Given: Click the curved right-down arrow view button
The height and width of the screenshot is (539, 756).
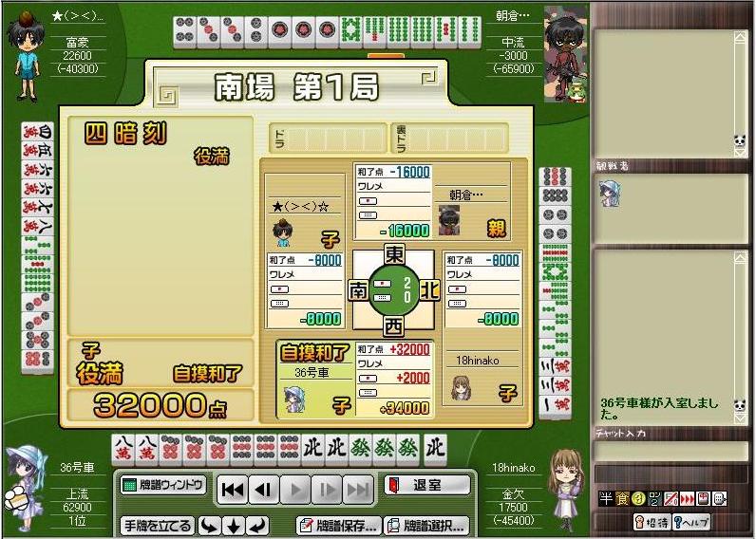Looking at the screenshot, I should pyautogui.click(x=209, y=526).
